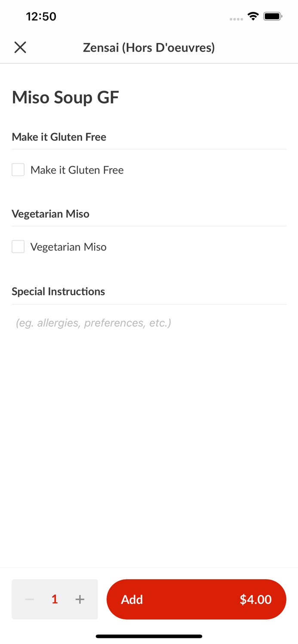
Task: Tap the battery icon in the status bar
Action: point(273,17)
